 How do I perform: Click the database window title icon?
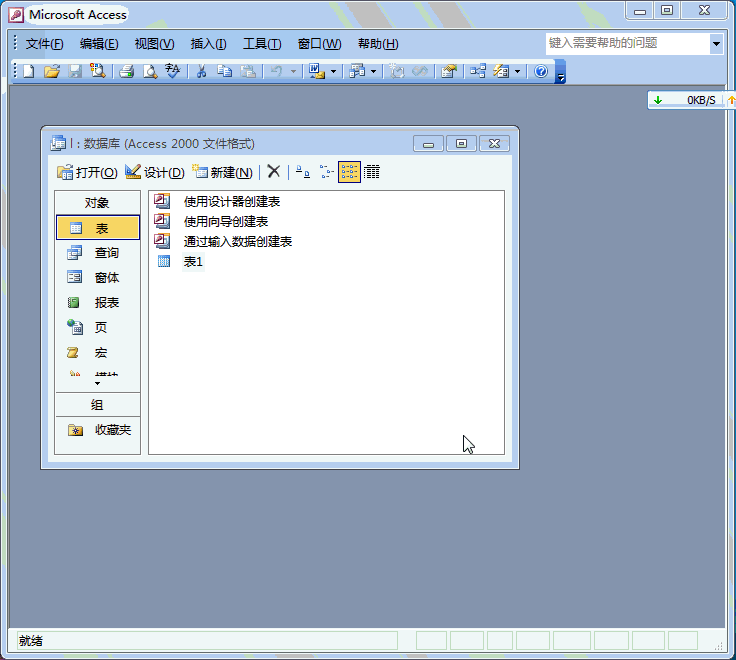tap(58, 143)
